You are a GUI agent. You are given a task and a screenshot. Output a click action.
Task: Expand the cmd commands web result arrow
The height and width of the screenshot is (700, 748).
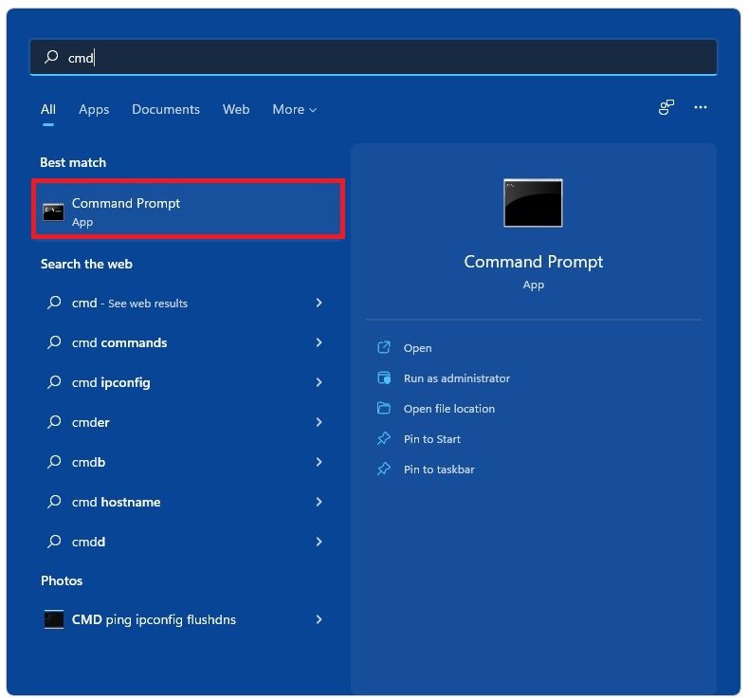tap(319, 342)
